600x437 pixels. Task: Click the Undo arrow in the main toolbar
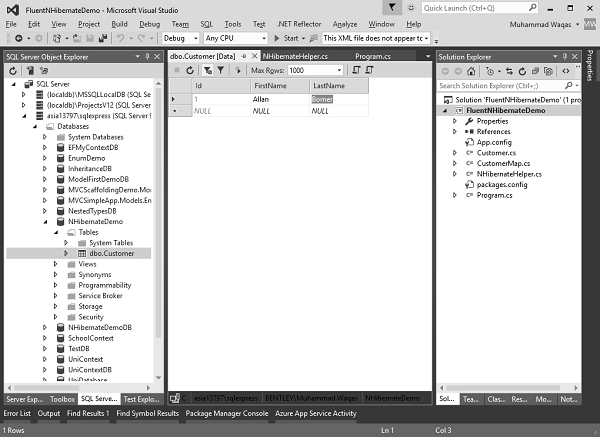121,38
